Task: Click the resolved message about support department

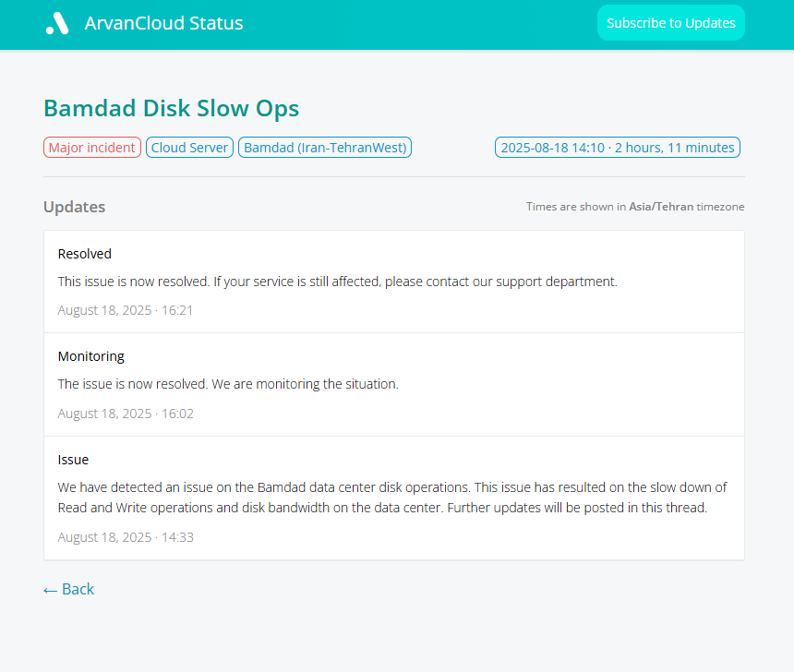Action: pyautogui.click(x=337, y=282)
